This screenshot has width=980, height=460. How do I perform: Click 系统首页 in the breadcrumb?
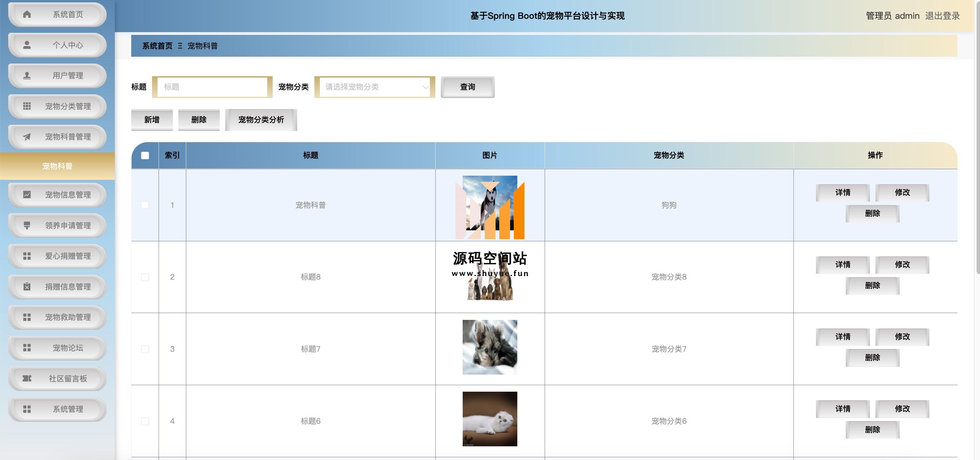(157, 46)
